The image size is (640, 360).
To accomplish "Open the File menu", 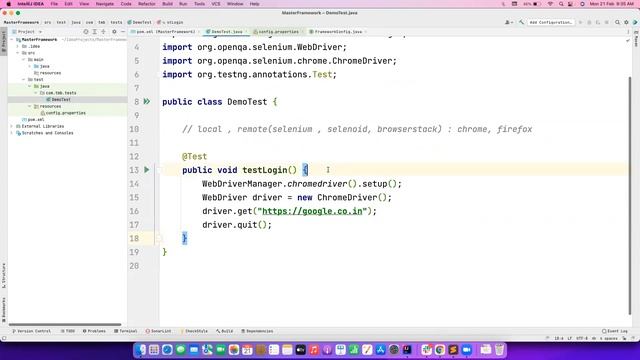I will click(x=54, y=4).
